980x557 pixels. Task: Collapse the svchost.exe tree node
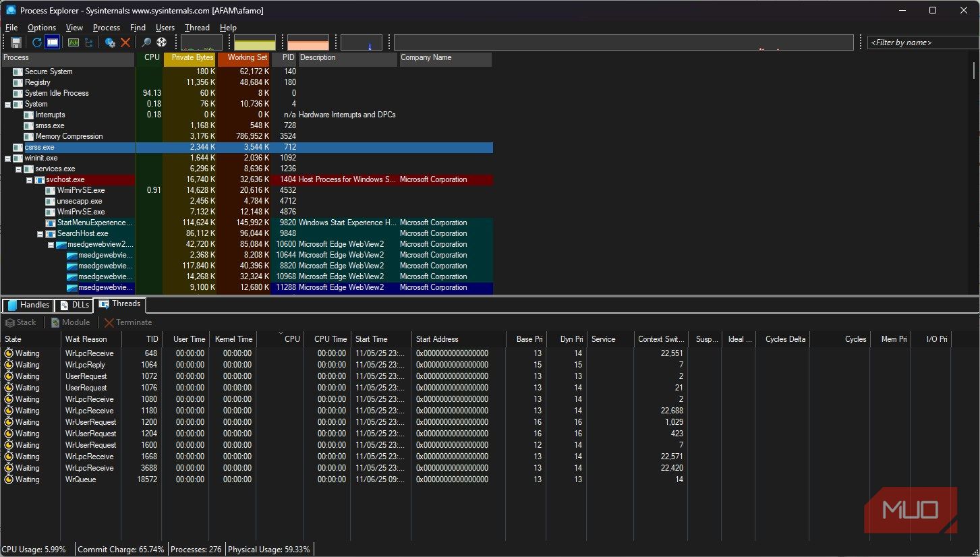tap(29, 179)
